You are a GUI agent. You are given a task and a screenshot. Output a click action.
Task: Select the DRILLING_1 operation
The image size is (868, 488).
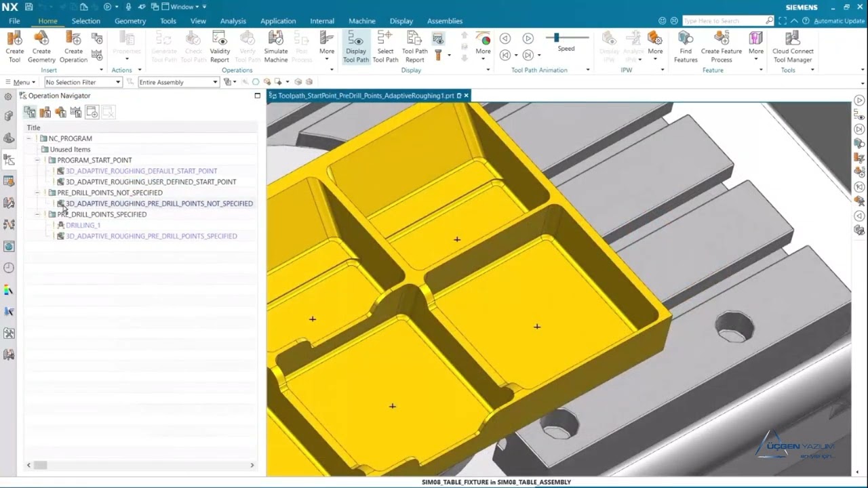click(83, 225)
